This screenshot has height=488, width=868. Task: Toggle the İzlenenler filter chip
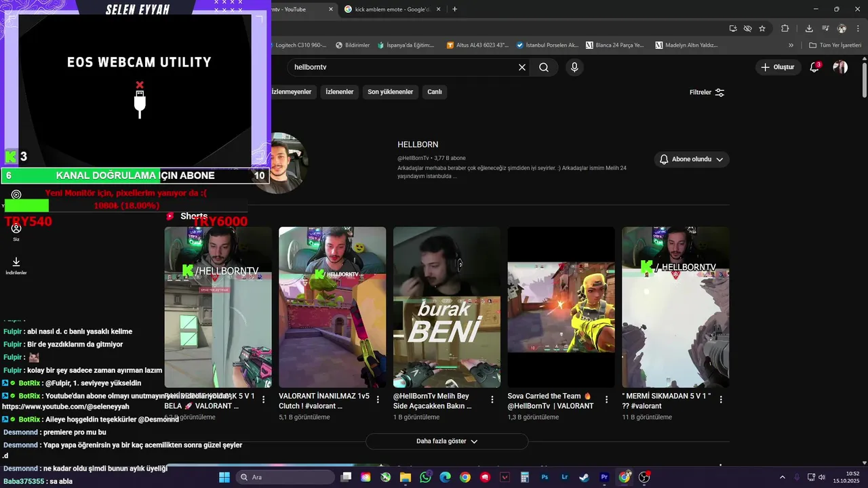340,92
